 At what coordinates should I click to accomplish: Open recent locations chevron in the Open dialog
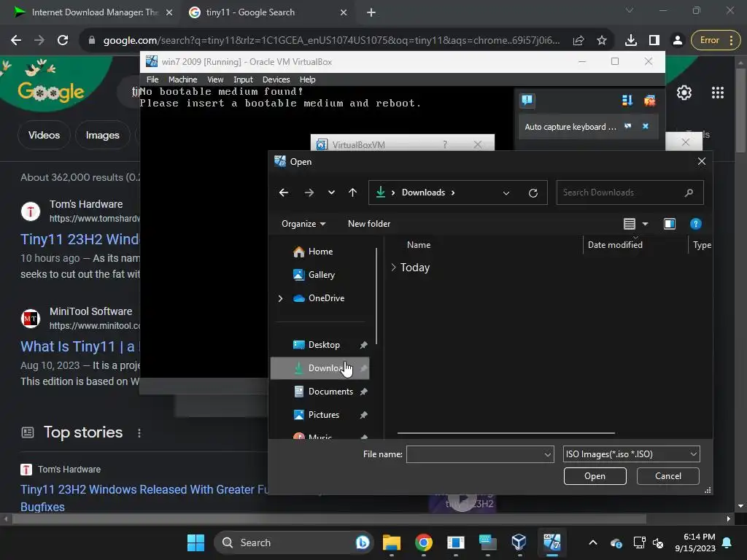tap(331, 192)
